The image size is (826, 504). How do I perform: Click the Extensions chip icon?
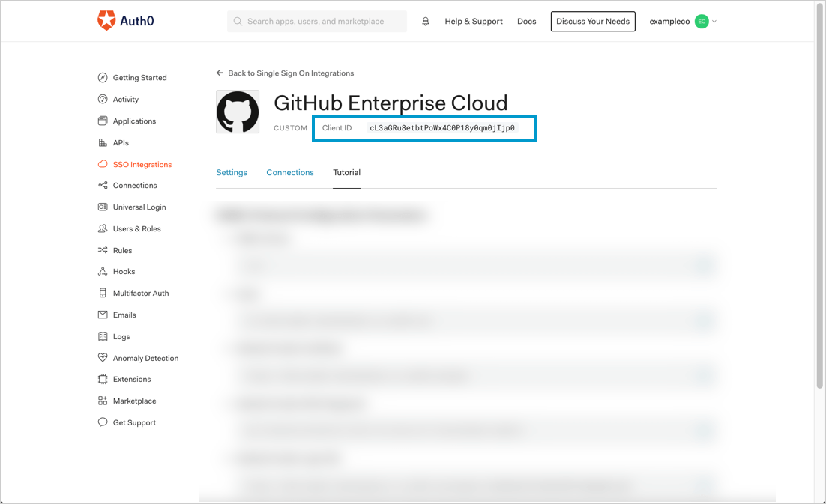tap(103, 380)
